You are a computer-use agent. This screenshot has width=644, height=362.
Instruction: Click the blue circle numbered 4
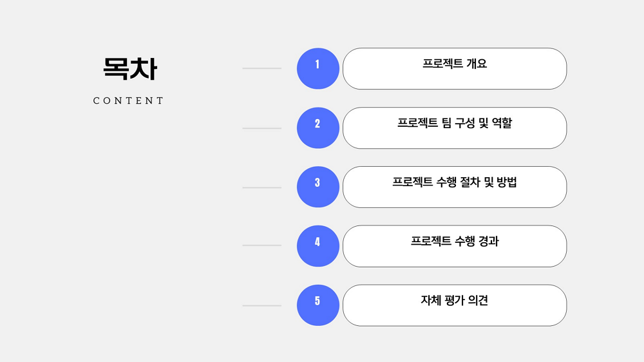click(318, 246)
